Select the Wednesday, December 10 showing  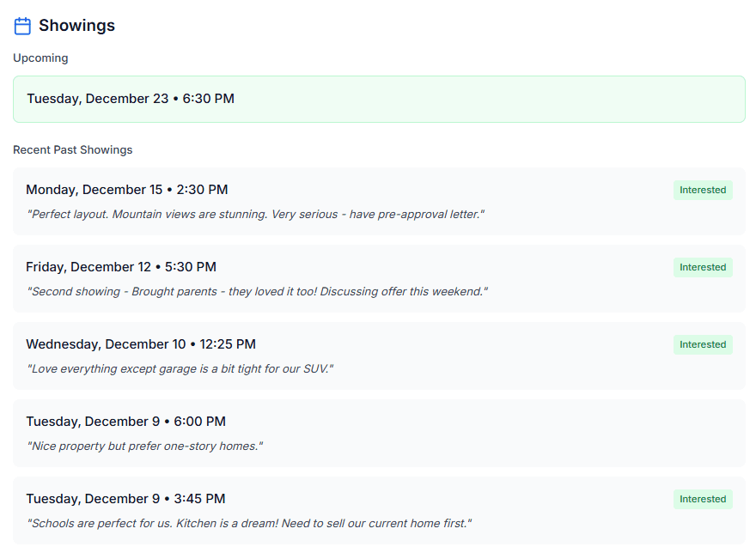tap(140, 344)
